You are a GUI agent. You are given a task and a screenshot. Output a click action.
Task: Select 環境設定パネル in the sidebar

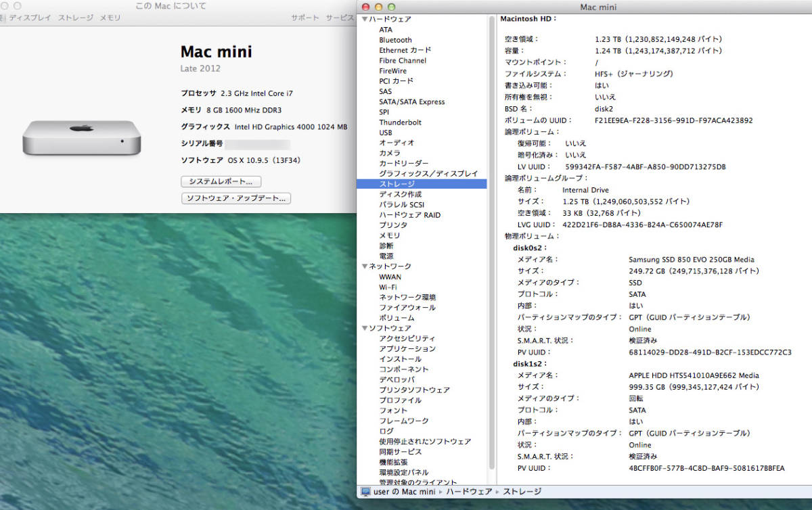(x=404, y=472)
